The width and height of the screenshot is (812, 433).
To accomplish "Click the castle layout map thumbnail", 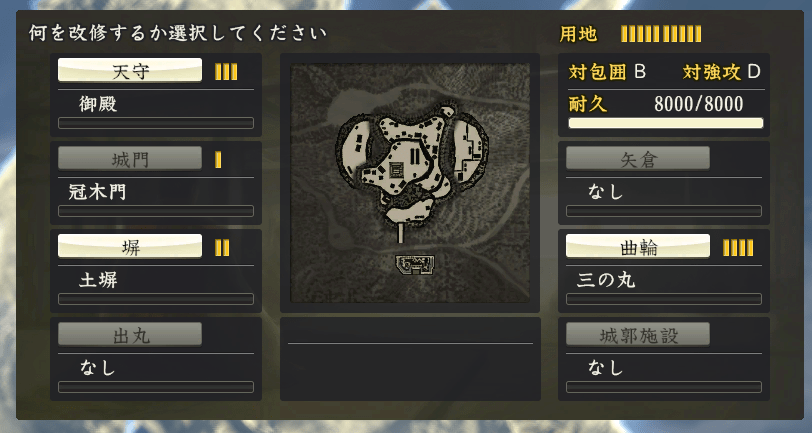I will [x=410, y=183].
